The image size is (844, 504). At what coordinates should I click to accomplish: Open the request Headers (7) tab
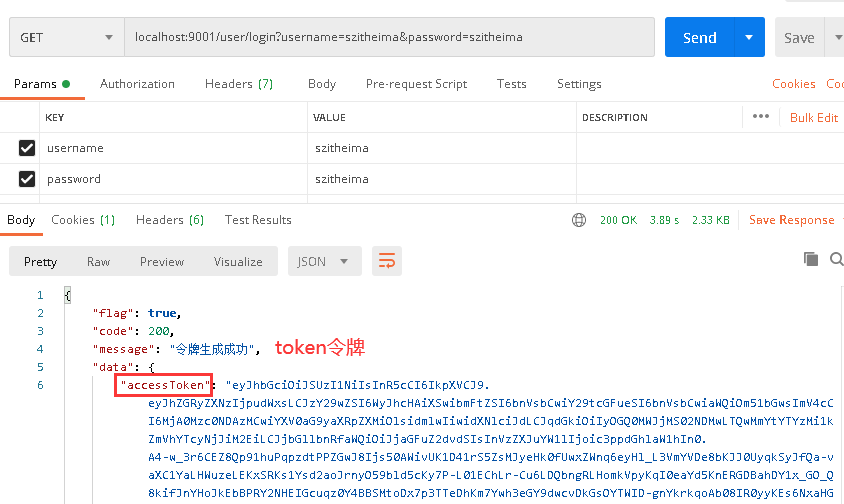239,84
